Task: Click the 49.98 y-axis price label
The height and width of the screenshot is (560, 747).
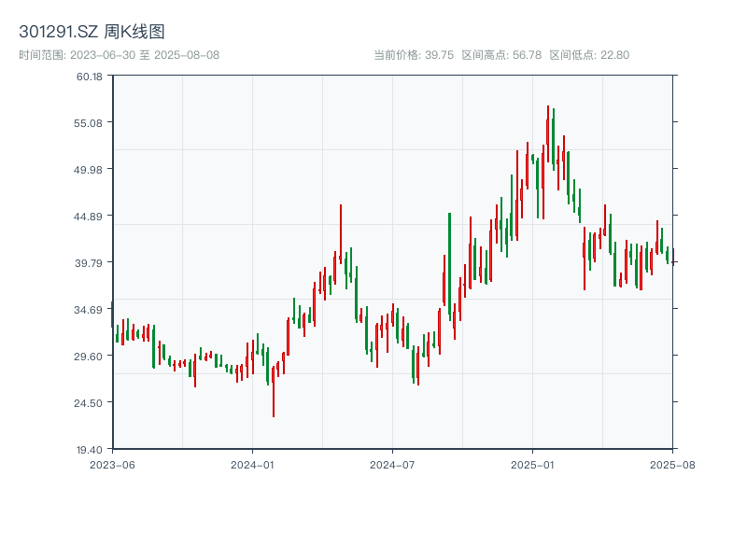Action: [x=90, y=169]
